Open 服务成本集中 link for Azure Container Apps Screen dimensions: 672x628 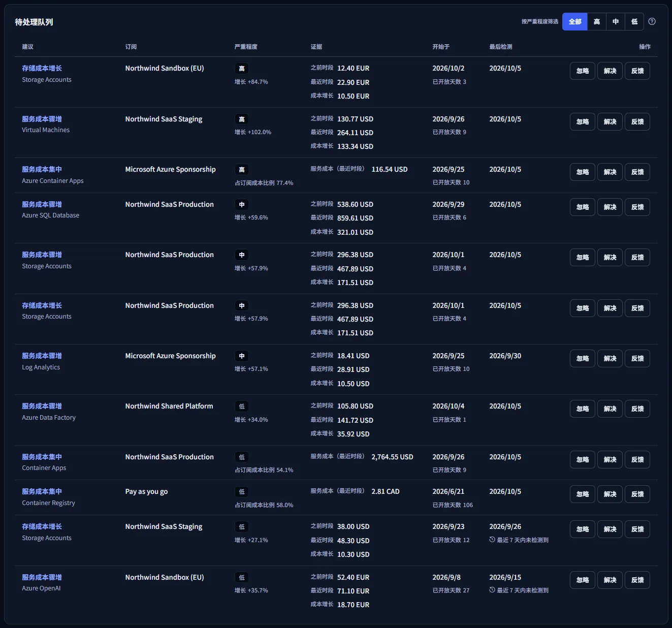(x=42, y=169)
